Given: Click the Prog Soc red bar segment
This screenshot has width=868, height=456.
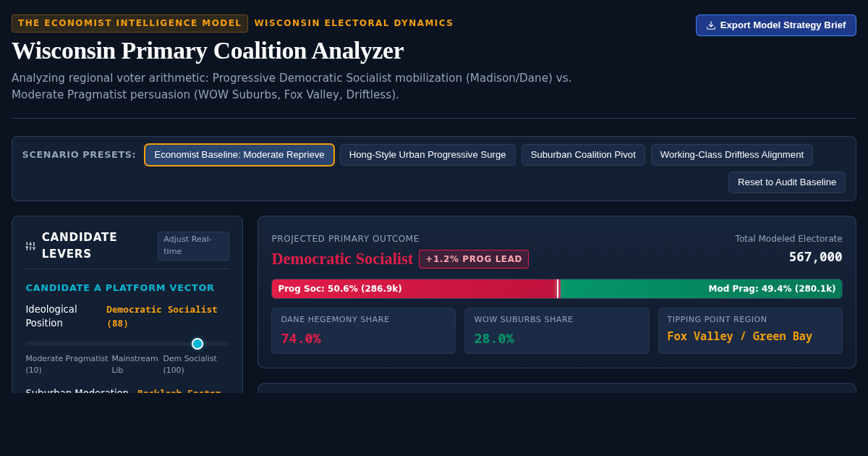Looking at the screenshot, I should (x=414, y=289).
